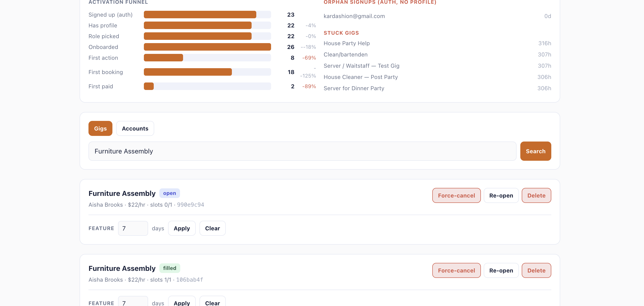Click feature days field of open gig
The width and height of the screenshot is (644, 306).
pyautogui.click(x=133, y=228)
